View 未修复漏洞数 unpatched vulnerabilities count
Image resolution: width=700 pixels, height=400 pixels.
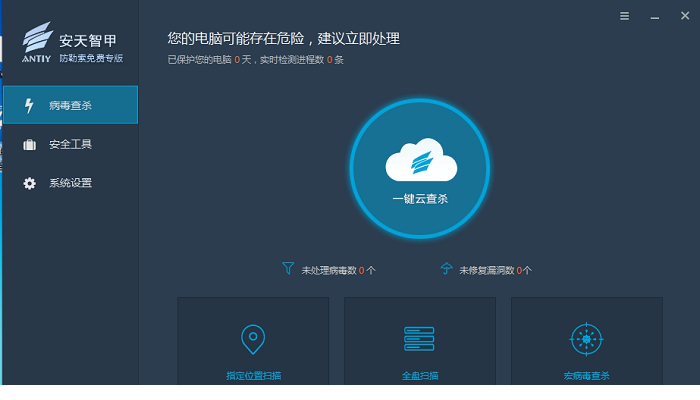click(x=496, y=270)
